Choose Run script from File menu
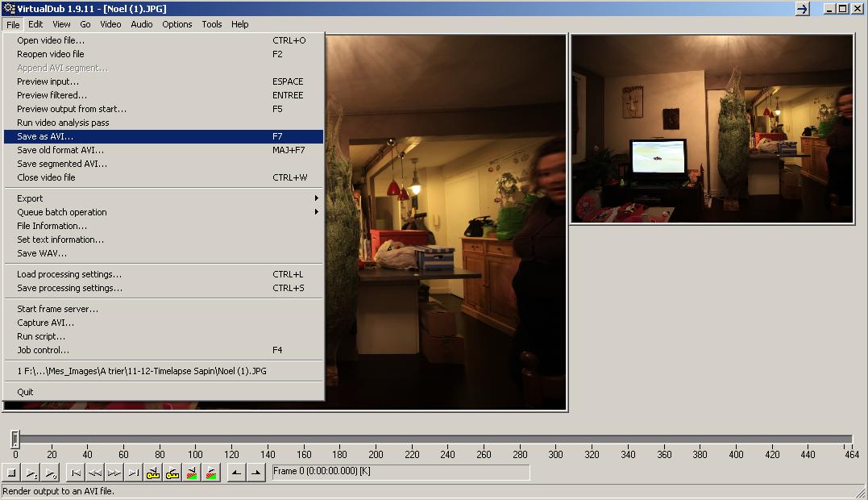The height and width of the screenshot is (500, 868). point(164,336)
